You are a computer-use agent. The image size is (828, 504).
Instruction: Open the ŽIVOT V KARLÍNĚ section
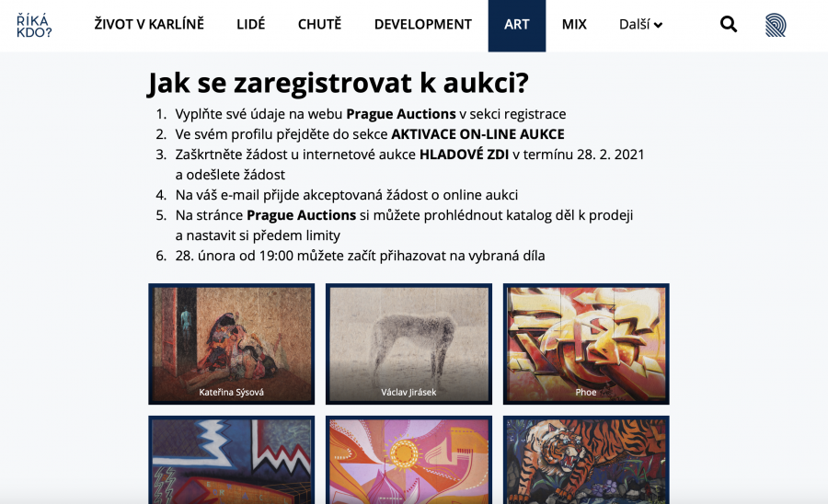pos(149,24)
